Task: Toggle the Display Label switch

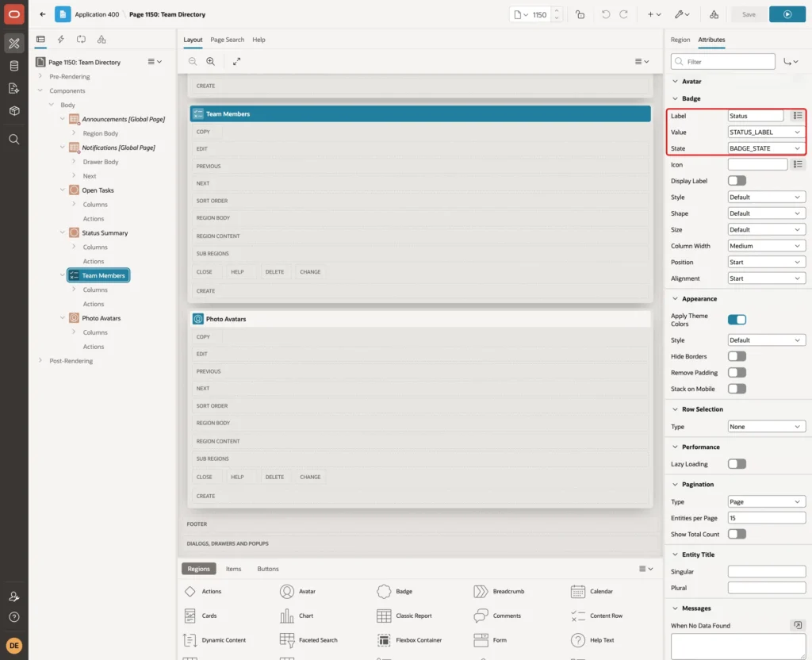Action: pyautogui.click(x=737, y=181)
